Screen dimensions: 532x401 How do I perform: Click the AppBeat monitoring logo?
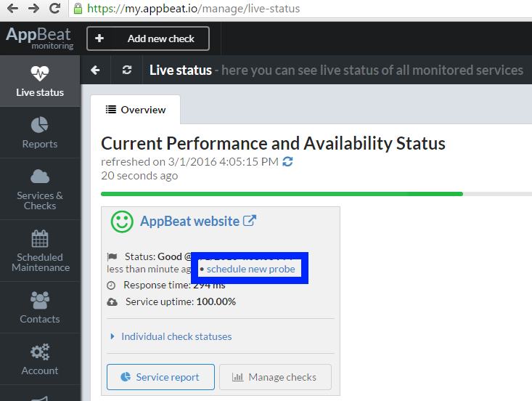(x=40, y=39)
